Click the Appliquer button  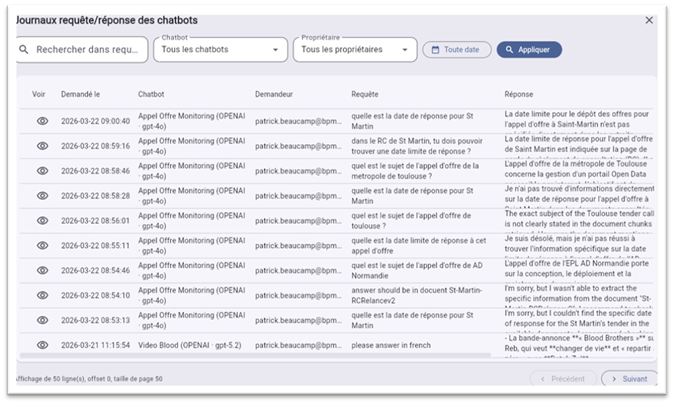[529, 50]
